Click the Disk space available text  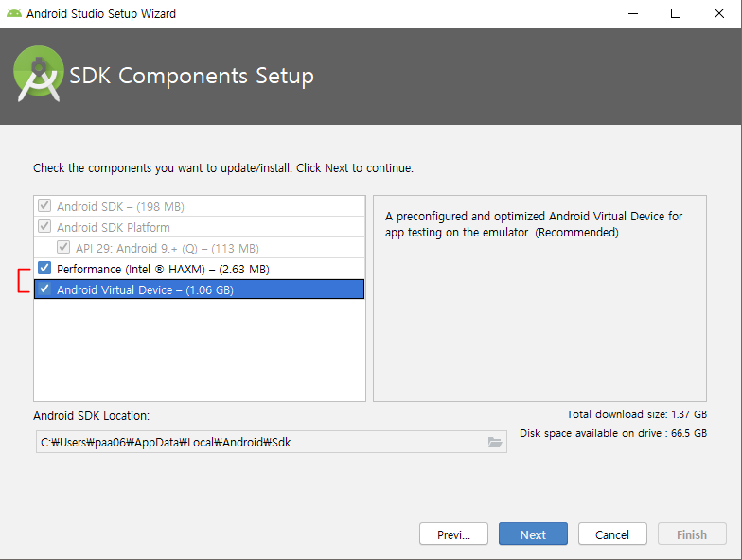click(x=613, y=433)
